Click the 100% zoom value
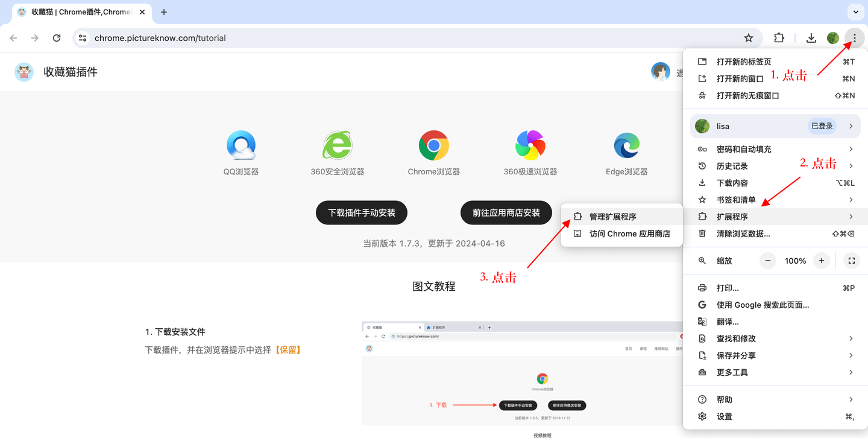Image resolution: width=868 pixels, height=438 pixels. tap(795, 261)
